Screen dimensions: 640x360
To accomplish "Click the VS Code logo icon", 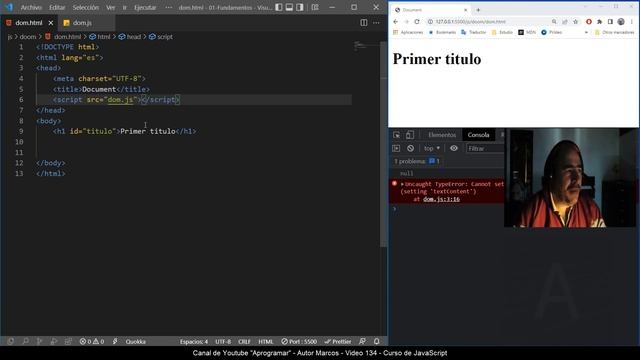I will click(9, 7).
